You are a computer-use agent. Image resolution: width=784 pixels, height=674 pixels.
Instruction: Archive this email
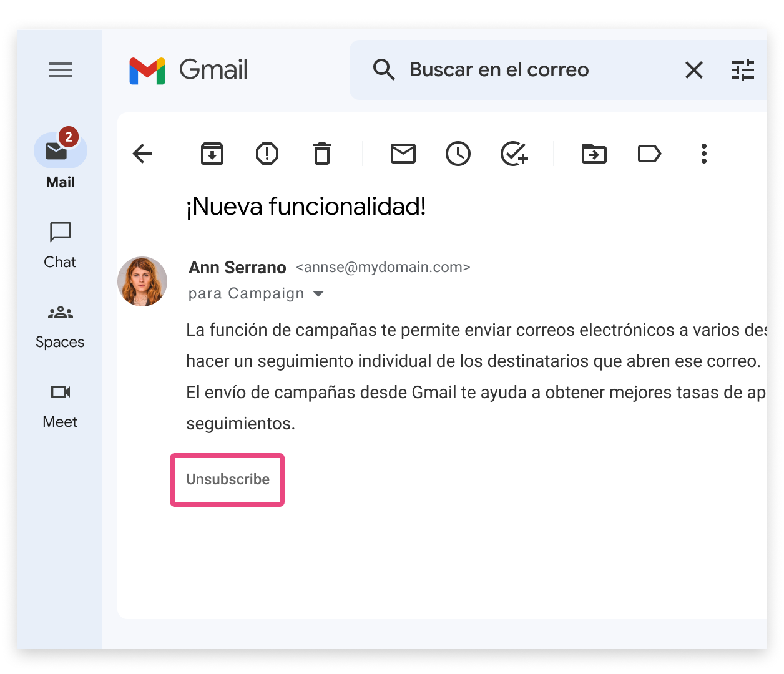(x=212, y=154)
